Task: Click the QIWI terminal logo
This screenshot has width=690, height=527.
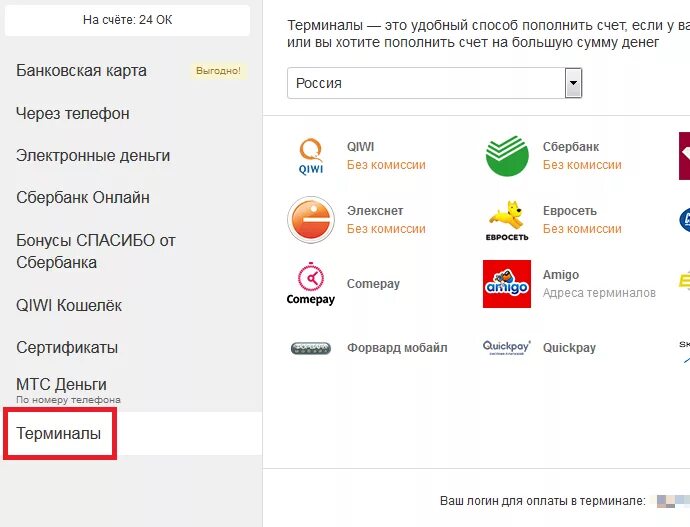Action: (311, 156)
